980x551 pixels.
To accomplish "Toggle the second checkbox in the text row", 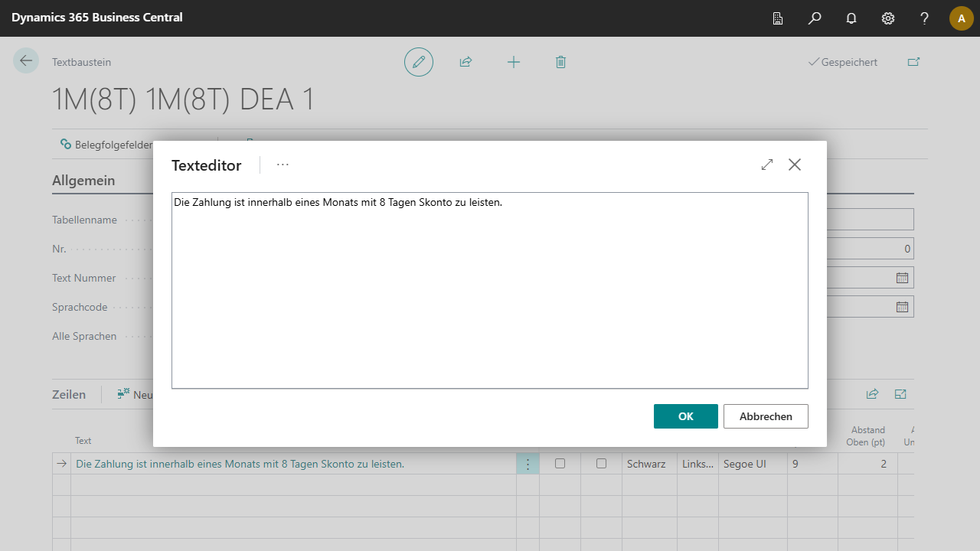I will tap(602, 464).
